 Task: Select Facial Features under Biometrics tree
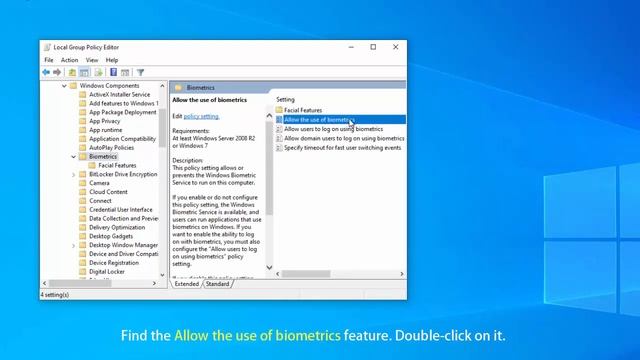point(117,165)
